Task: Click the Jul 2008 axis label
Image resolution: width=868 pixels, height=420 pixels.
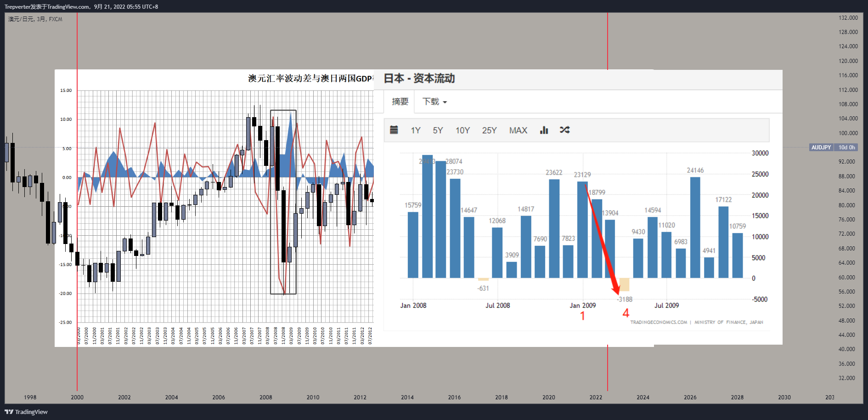Action: click(498, 306)
